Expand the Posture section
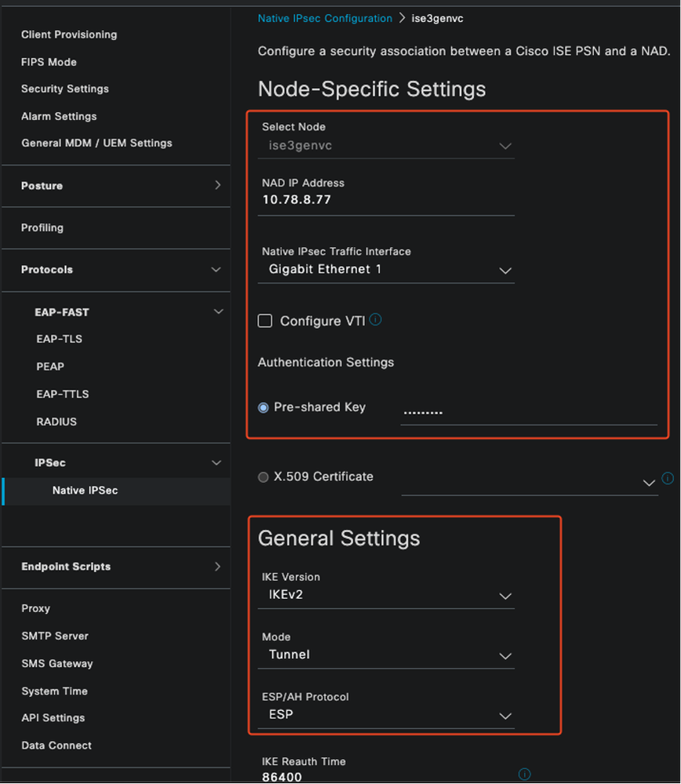This screenshot has height=784, width=681. pyautogui.click(x=217, y=185)
